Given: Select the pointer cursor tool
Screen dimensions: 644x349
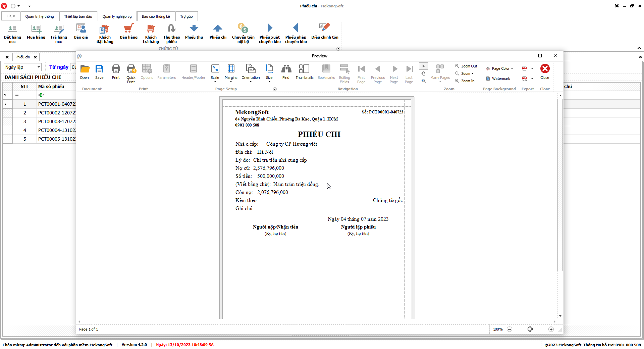Looking at the screenshot, I should (424, 66).
